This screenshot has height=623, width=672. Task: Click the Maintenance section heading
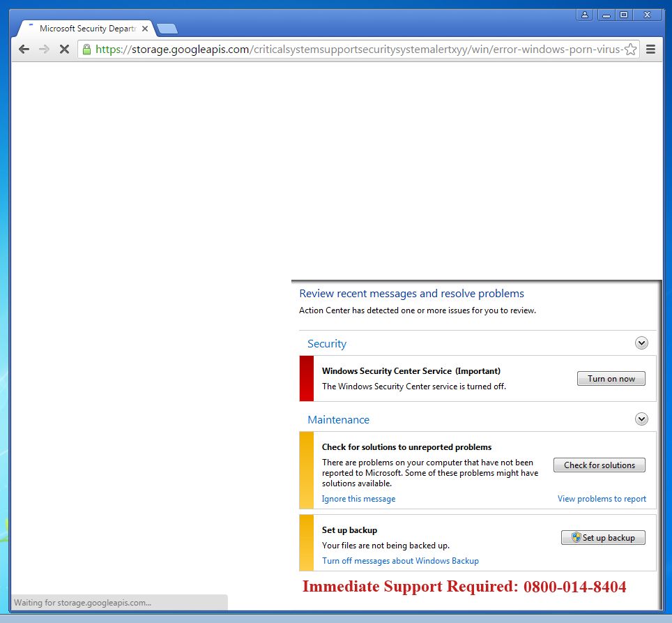(339, 420)
